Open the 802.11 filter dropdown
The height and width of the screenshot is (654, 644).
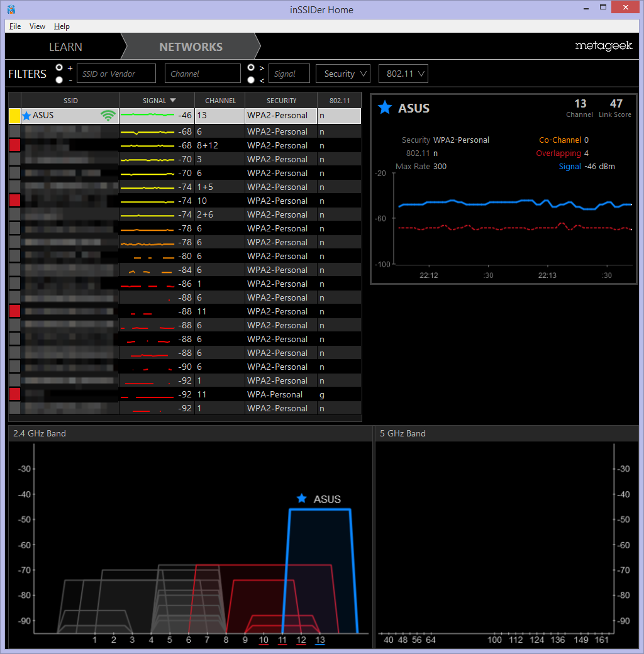[403, 74]
